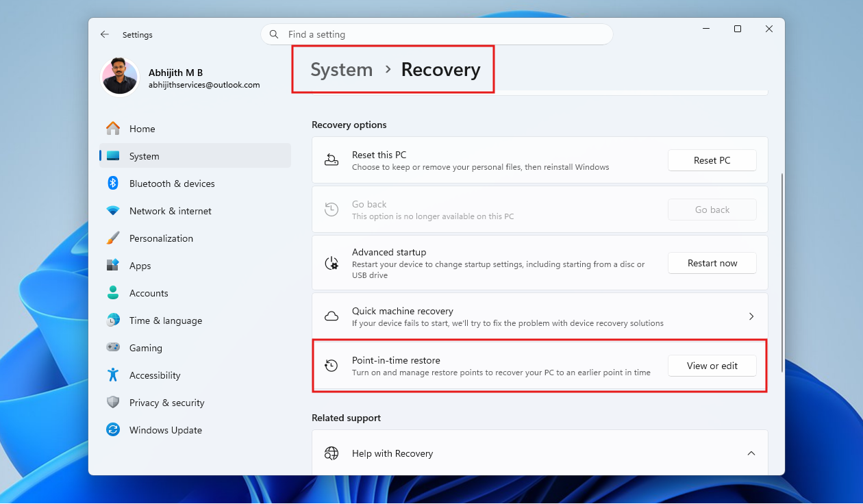Click the Apps icon in sidebar
This screenshot has height=504, width=863.
click(x=113, y=266)
